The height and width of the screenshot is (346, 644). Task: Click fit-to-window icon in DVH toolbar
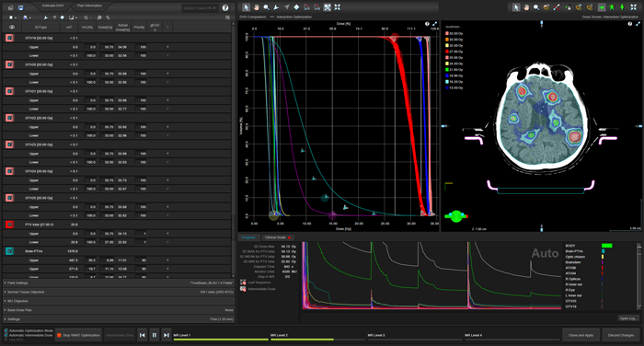coord(327,7)
